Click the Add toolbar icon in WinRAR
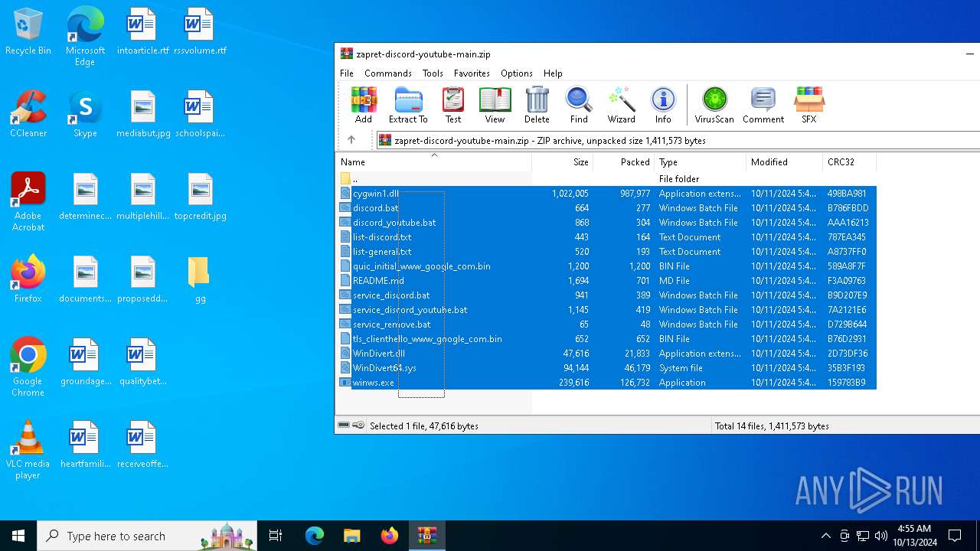980x551 pixels. (x=364, y=105)
